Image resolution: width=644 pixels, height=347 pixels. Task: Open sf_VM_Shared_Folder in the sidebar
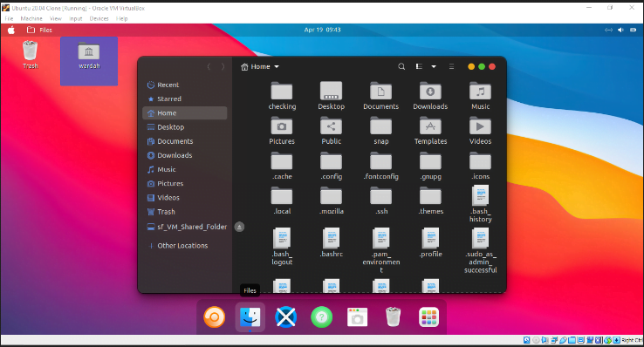pos(187,227)
